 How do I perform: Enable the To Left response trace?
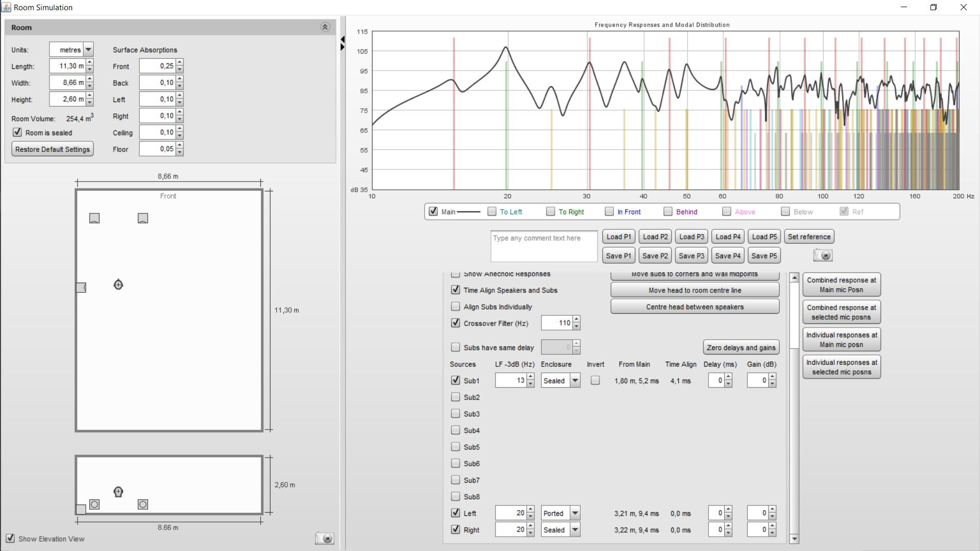[x=492, y=212]
